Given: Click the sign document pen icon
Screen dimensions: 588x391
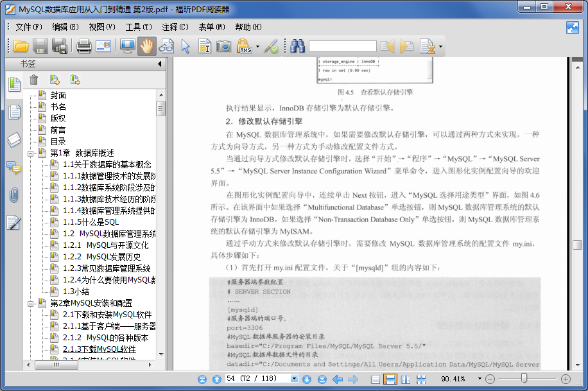Looking at the screenshot, I should [x=271, y=46].
